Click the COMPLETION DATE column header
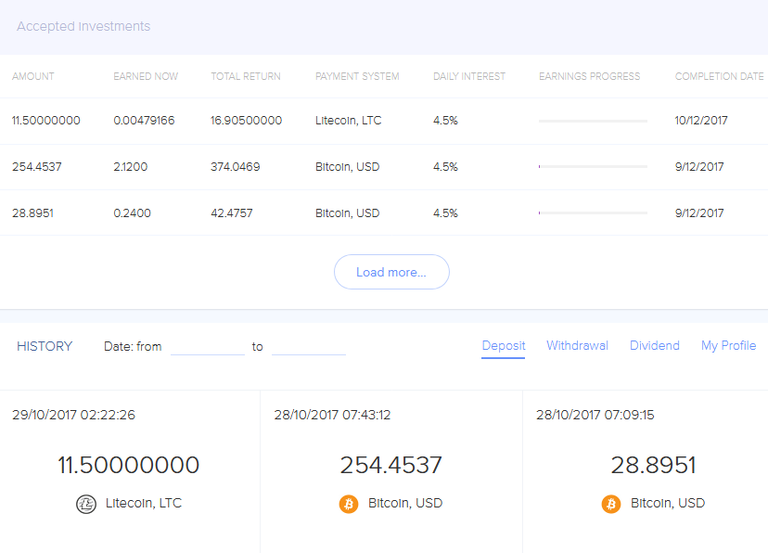 [x=719, y=76]
